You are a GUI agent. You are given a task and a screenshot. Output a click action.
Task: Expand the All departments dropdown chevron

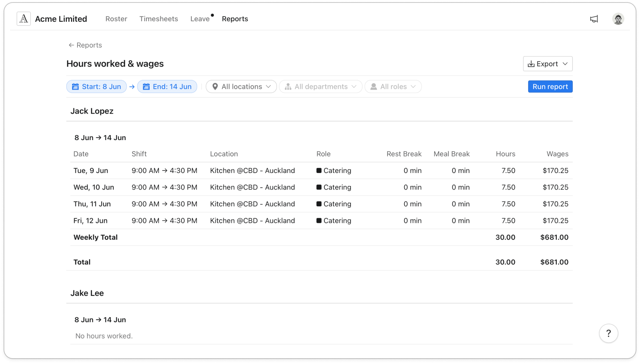tap(354, 87)
